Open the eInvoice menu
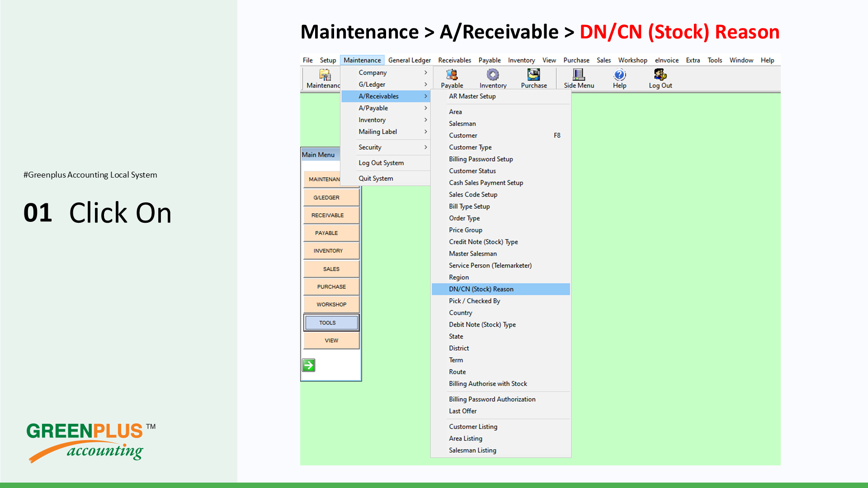This screenshot has height=488, width=868. pos(666,60)
